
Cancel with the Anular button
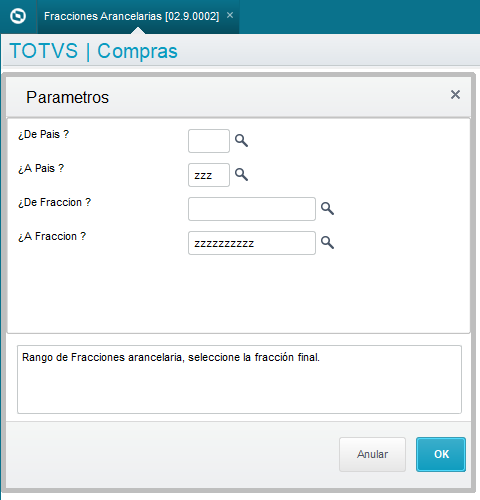pos(372,454)
